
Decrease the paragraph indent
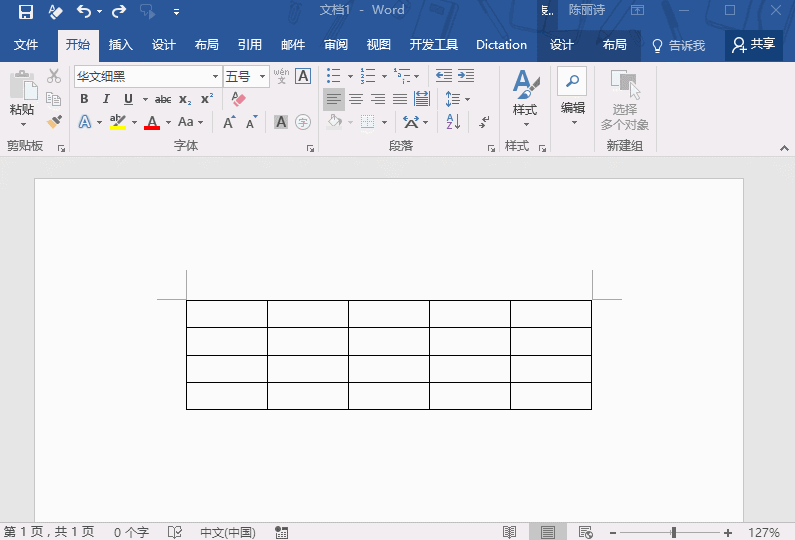click(444, 76)
